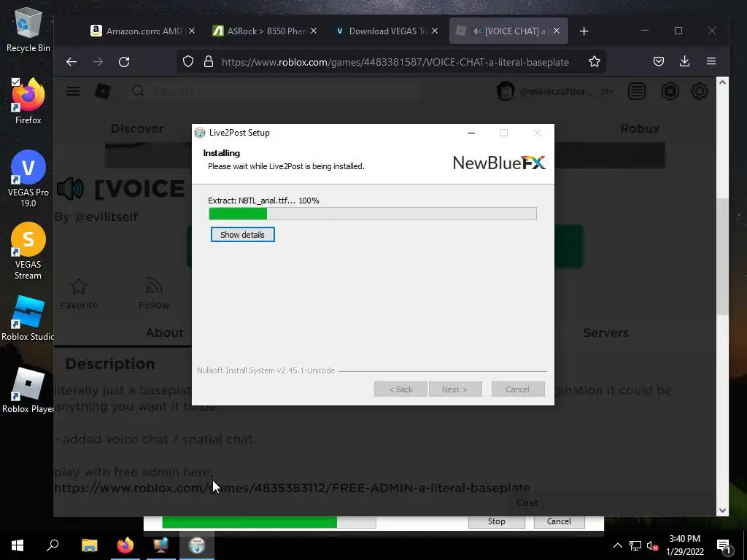Switch to the About tab on Roblox page
Image resolution: width=747 pixels, height=560 pixels.
pos(164,332)
